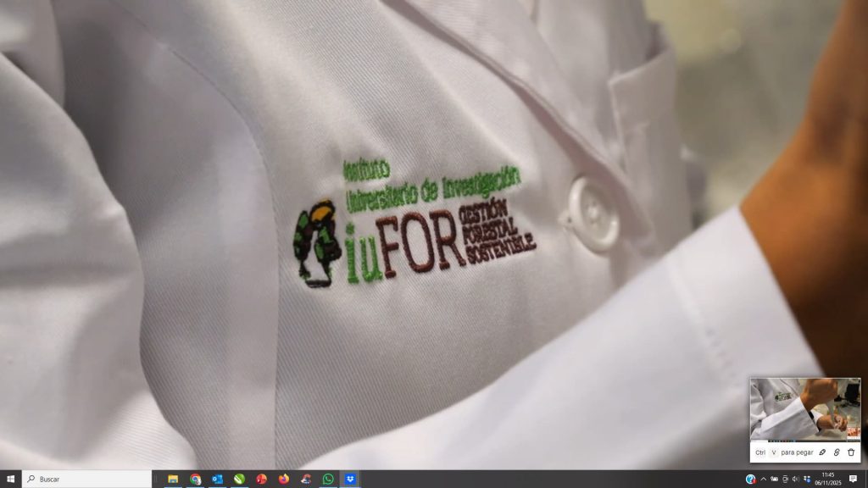Viewport: 868px width, 488px height.
Task: Edit the captured screenshot with pencil icon
Action: (x=822, y=452)
